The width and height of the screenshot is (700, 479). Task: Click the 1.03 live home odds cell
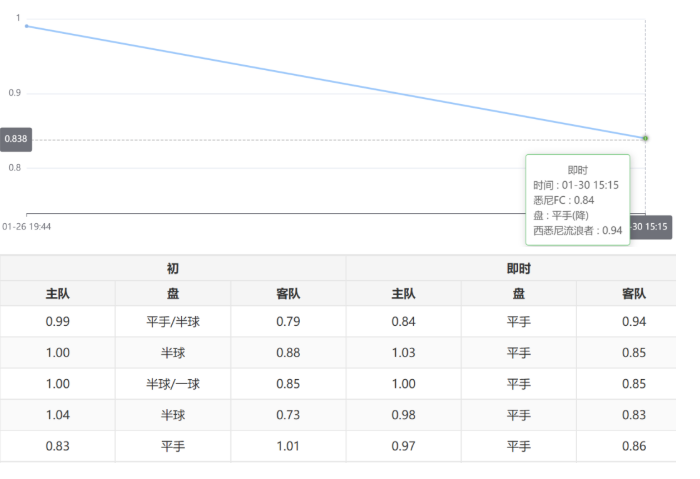(x=403, y=353)
